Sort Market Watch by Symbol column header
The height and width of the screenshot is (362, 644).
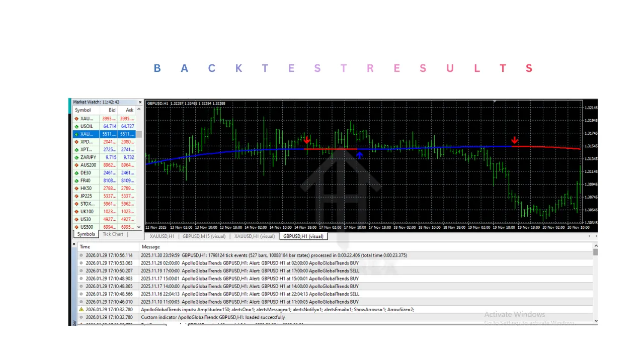click(87, 110)
